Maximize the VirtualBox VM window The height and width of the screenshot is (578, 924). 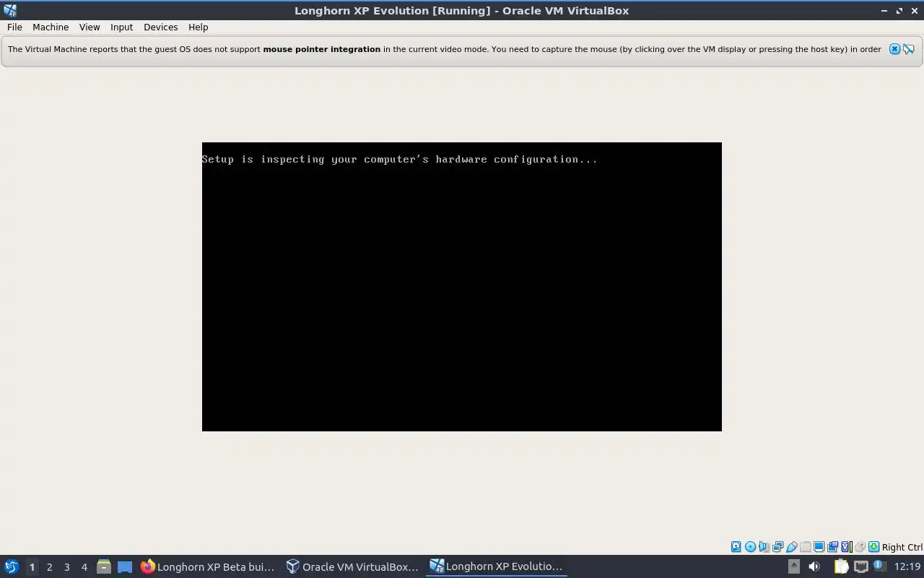(899, 10)
